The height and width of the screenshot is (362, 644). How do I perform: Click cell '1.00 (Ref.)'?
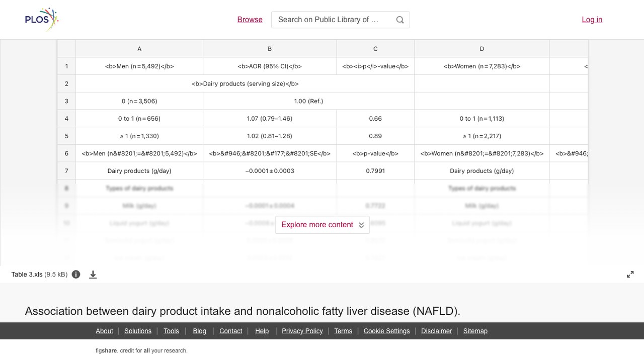click(309, 101)
